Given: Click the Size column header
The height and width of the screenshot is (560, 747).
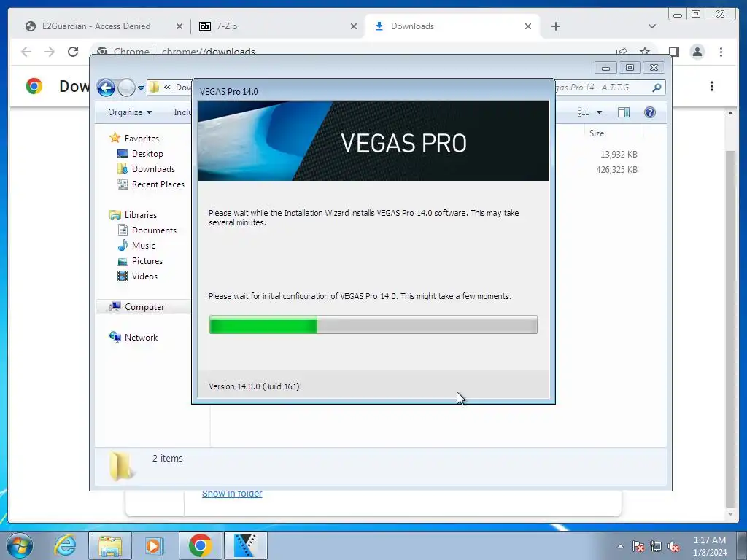Looking at the screenshot, I should (597, 133).
